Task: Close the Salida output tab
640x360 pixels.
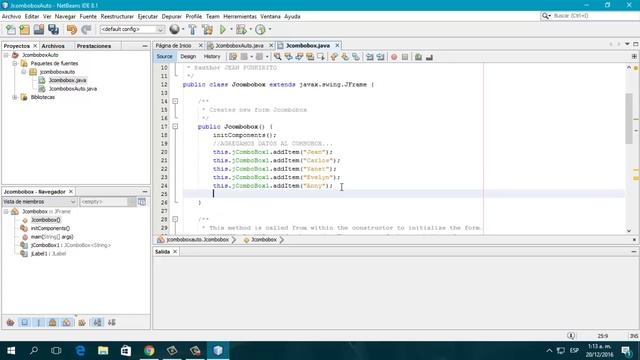Action: [175, 252]
